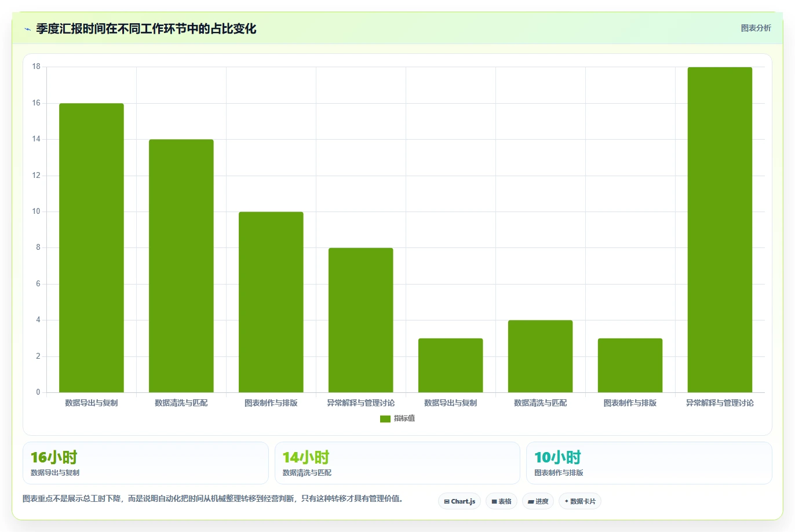
Task: Click the y-axis tick label 2
Action: [x=38, y=356]
